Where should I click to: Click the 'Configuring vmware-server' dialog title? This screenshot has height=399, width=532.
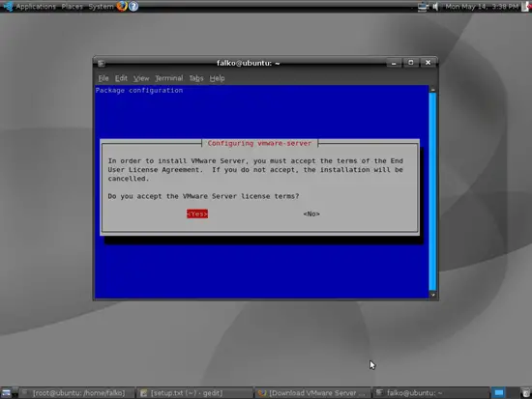259,143
